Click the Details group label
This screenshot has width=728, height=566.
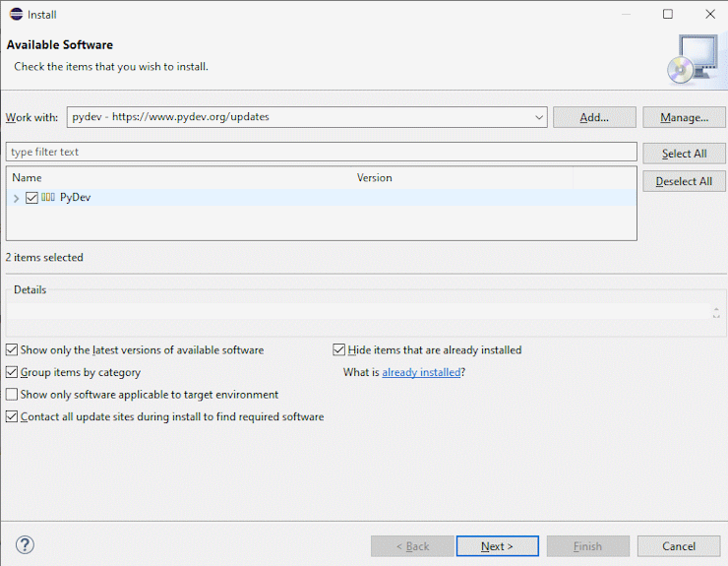click(x=30, y=289)
